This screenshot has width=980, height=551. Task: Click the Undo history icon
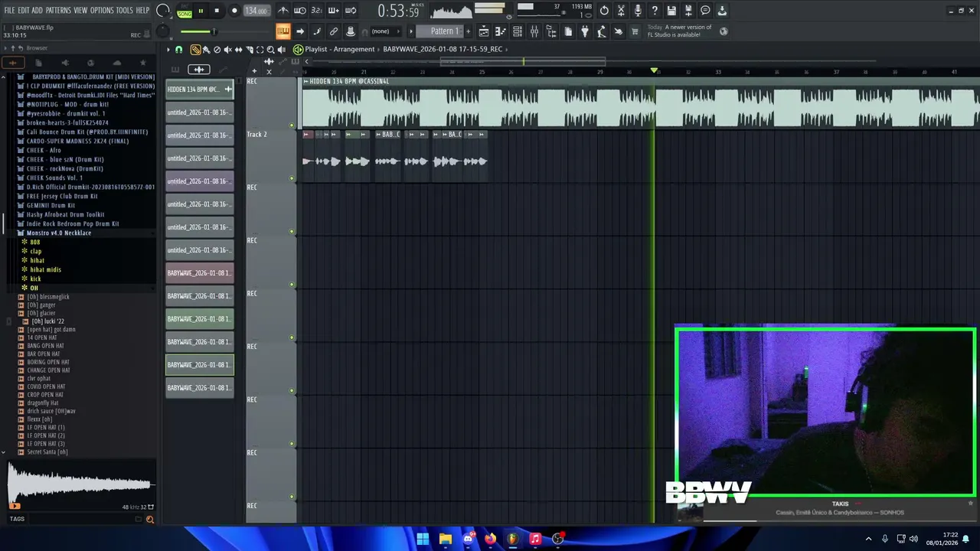604,11
